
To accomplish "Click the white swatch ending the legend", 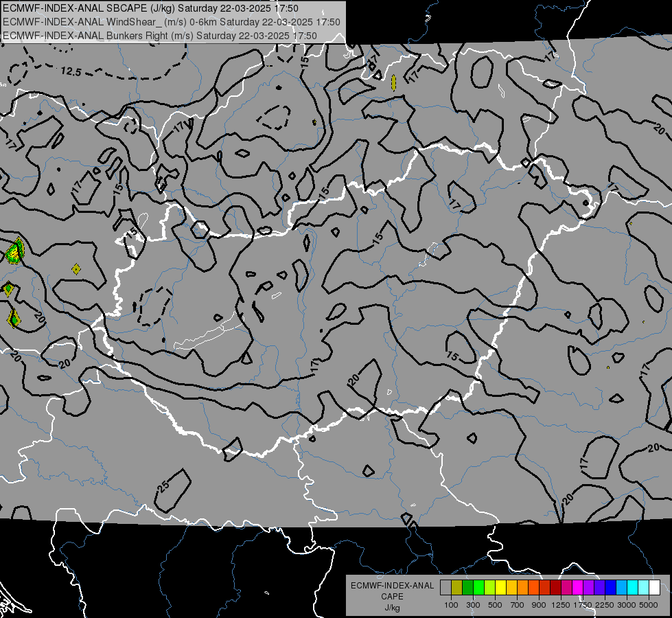I will 655,588.
